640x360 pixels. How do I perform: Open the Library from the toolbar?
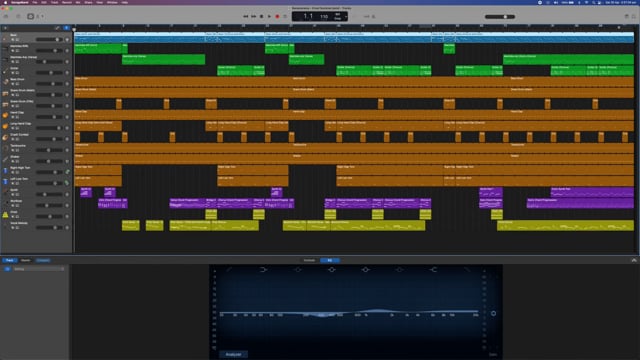6,16
